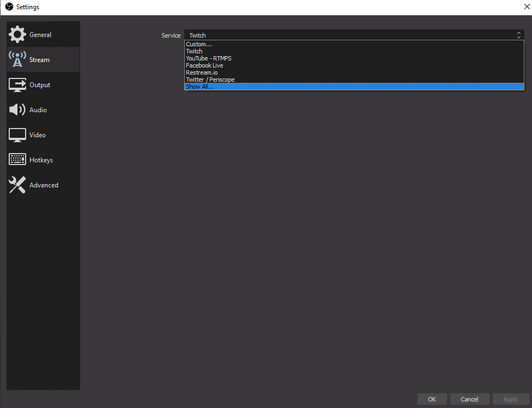Open Output settings monitor-arrow icon
Viewport: 532px width, 408px height.
click(x=17, y=85)
